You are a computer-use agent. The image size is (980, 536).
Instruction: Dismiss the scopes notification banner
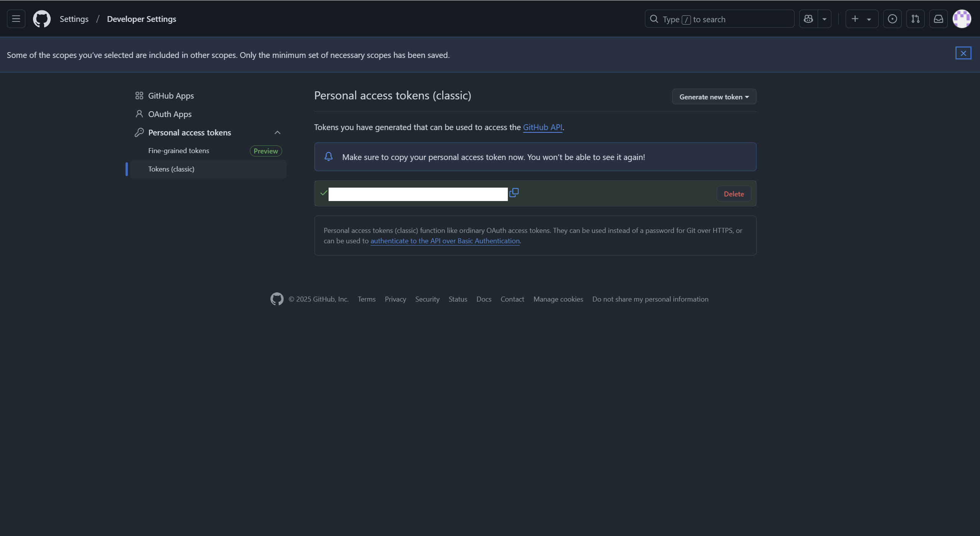pyautogui.click(x=963, y=53)
